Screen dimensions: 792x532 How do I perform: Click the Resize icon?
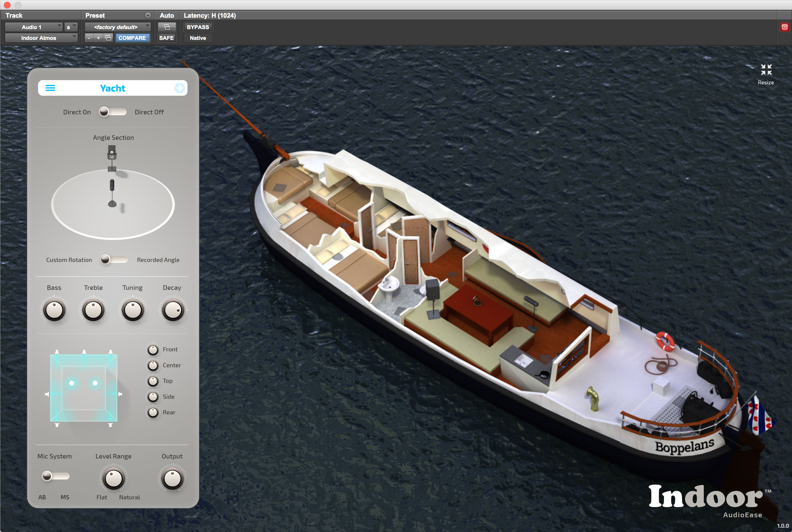(766, 70)
